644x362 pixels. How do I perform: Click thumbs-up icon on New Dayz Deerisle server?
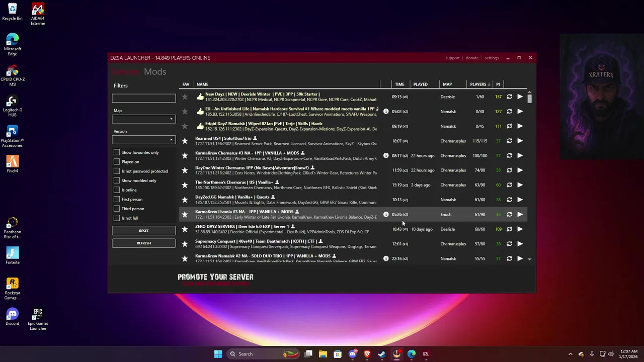coord(200,97)
